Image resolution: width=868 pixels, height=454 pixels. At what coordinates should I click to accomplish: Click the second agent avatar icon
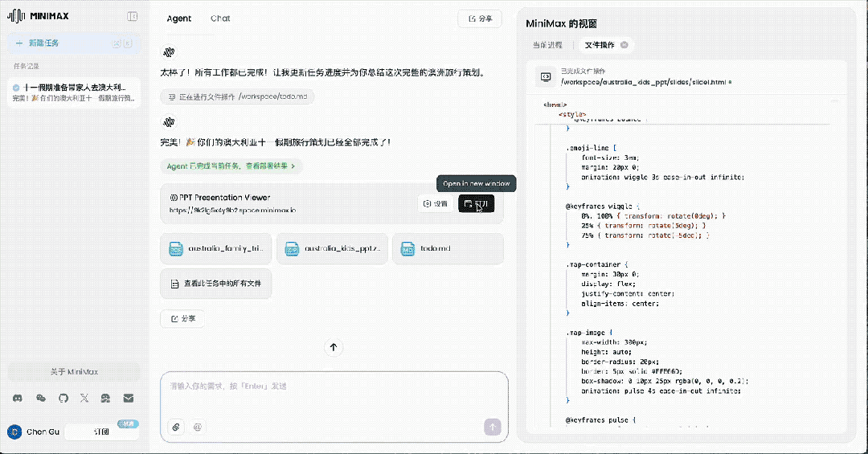pos(169,122)
